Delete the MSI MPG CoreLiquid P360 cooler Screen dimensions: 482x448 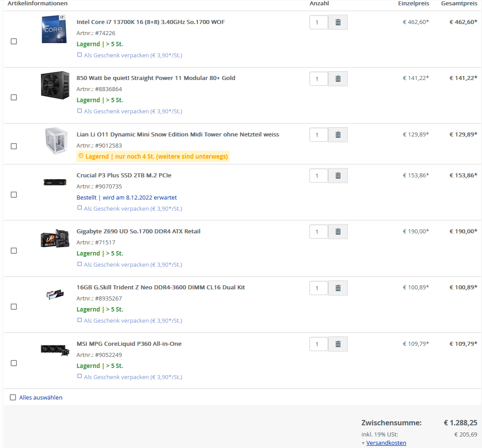coord(338,344)
